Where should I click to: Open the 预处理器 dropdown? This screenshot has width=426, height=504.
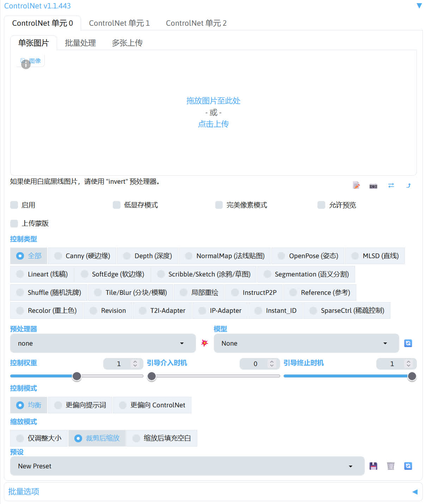point(103,343)
